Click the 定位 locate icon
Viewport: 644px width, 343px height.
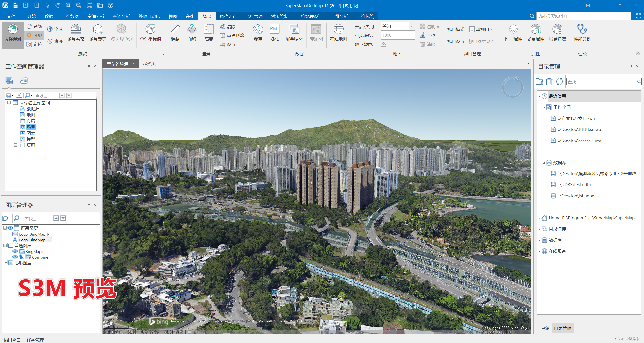29,44
